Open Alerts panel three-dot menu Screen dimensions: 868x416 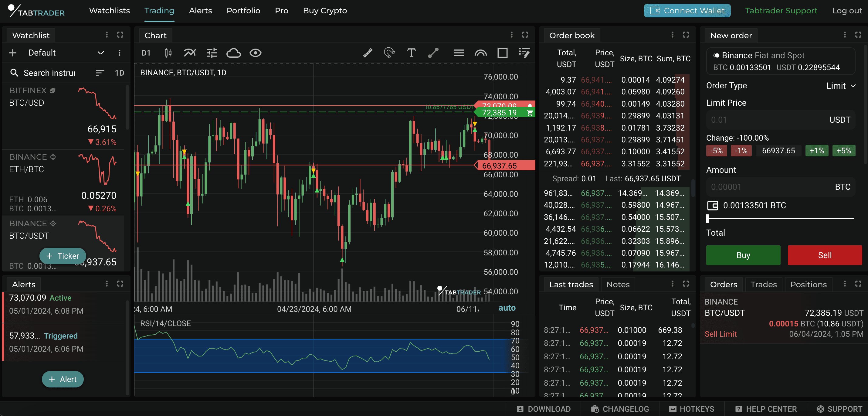pos(107,284)
